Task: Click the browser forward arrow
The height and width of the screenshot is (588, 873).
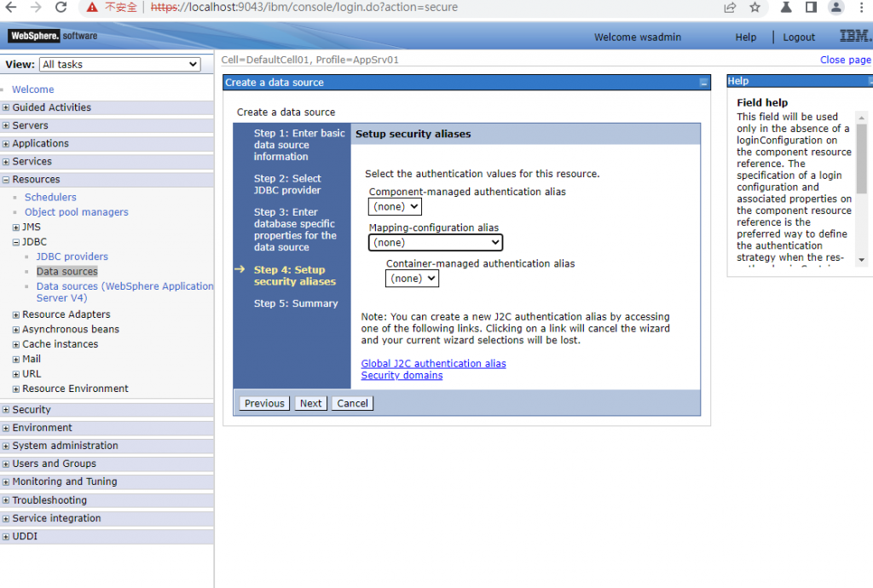Action: [36, 7]
